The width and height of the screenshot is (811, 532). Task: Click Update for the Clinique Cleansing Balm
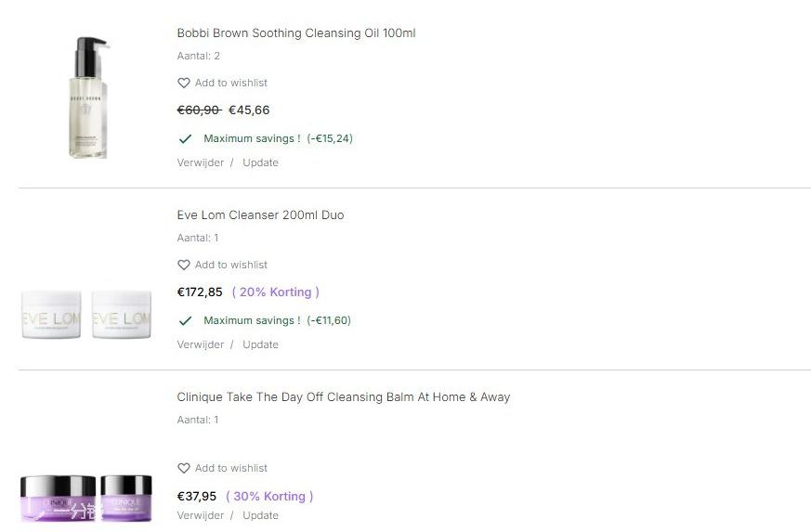(x=260, y=515)
